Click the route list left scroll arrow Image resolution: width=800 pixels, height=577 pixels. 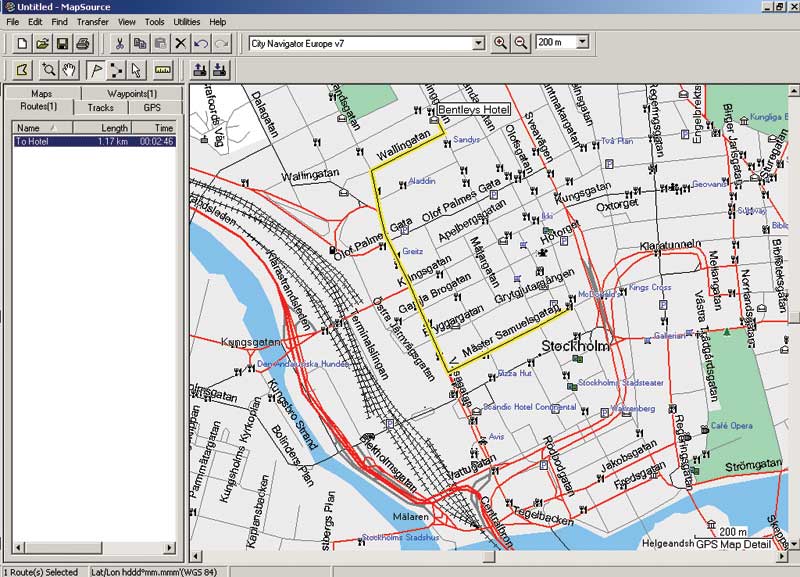19,548
